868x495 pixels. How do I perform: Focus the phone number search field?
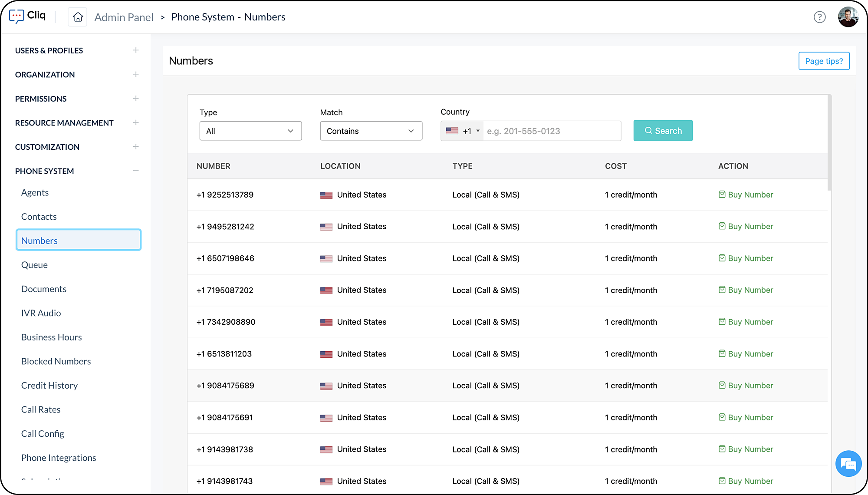pos(551,131)
